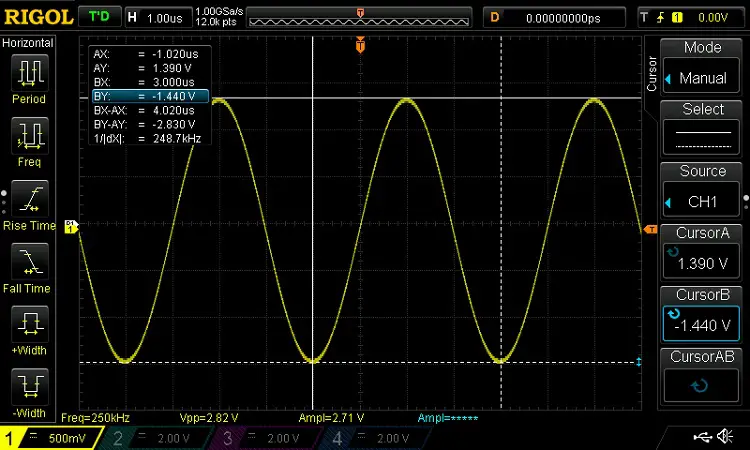Viewport: 750px width, 450px height.
Task: Click the Cursor menu tab label
Action: (x=651, y=74)
